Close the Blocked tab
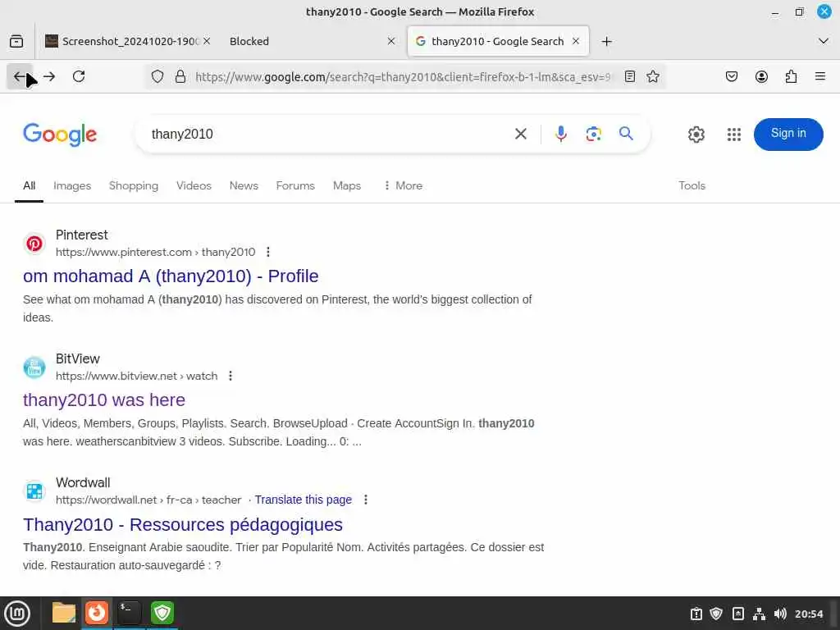 391,41
